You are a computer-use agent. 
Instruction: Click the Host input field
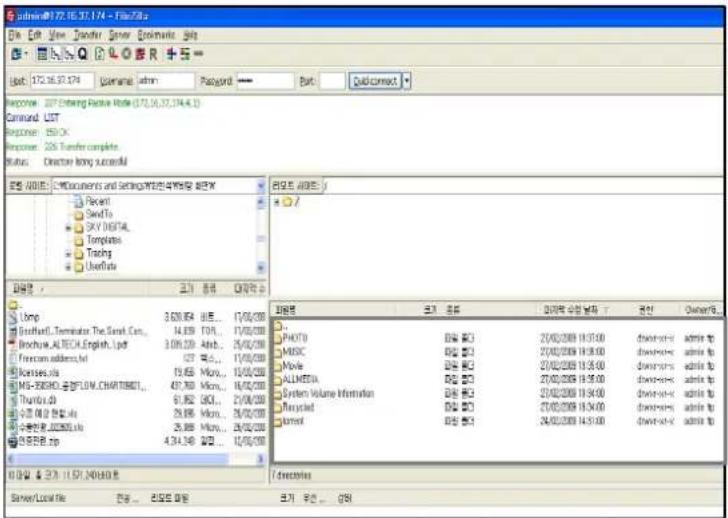coord(62,81)
